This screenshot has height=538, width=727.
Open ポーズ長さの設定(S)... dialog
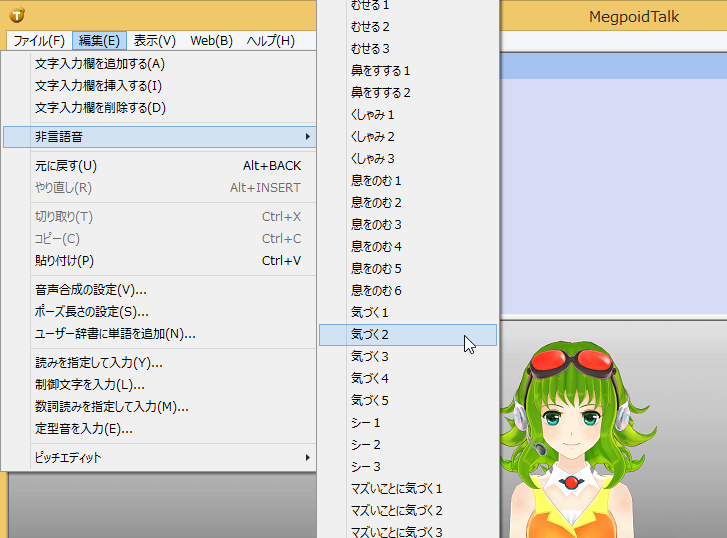point(159,312)
